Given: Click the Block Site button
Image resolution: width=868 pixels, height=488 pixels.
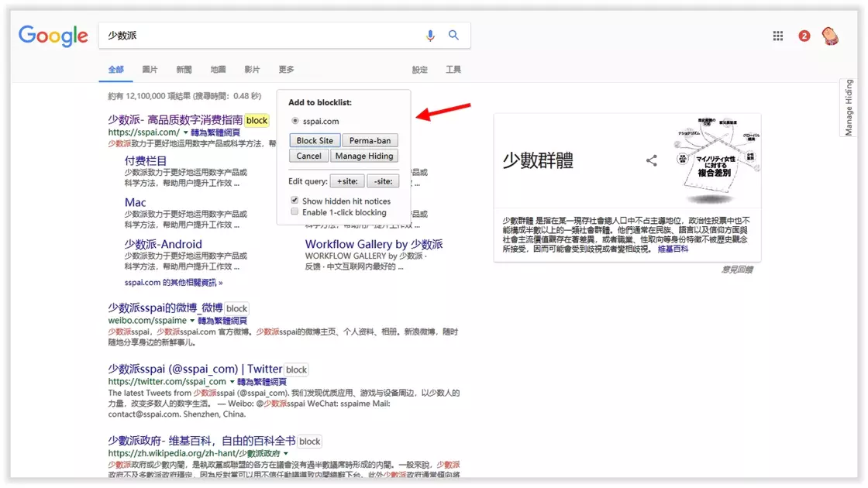Looking at the screenshot, I should [315, 140].
